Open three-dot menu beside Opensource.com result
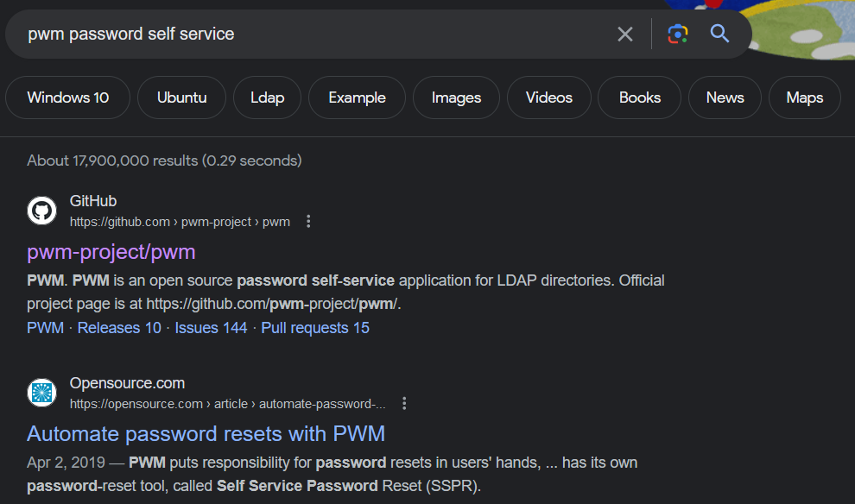The width and height of the screenshot is (855, 504). pyautogui.click(x=404, y=403)
